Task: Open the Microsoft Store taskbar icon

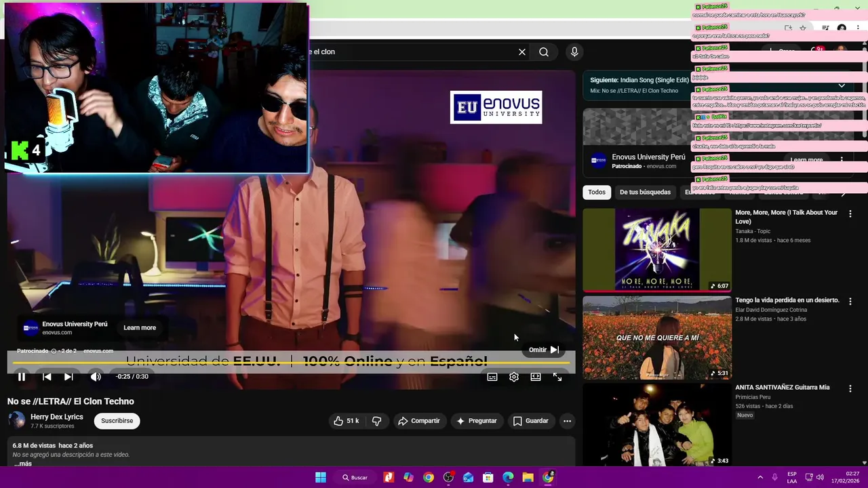Action: pos(488,477)
